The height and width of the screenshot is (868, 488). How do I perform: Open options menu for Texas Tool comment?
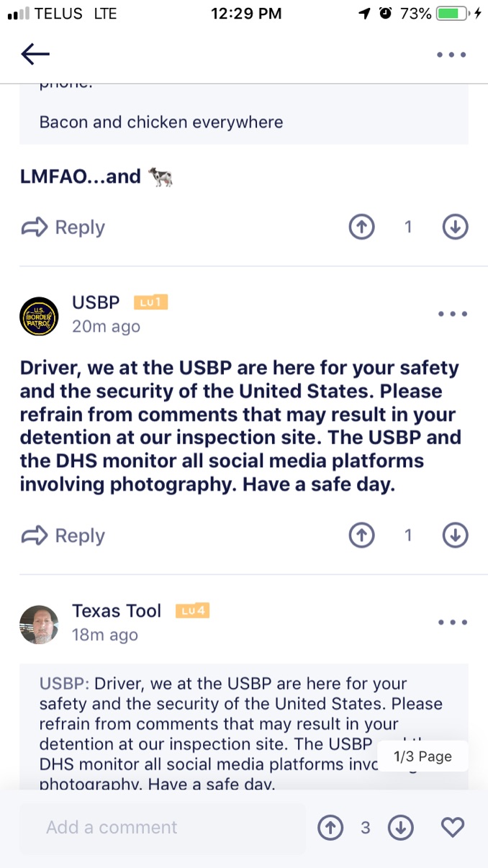452,622
